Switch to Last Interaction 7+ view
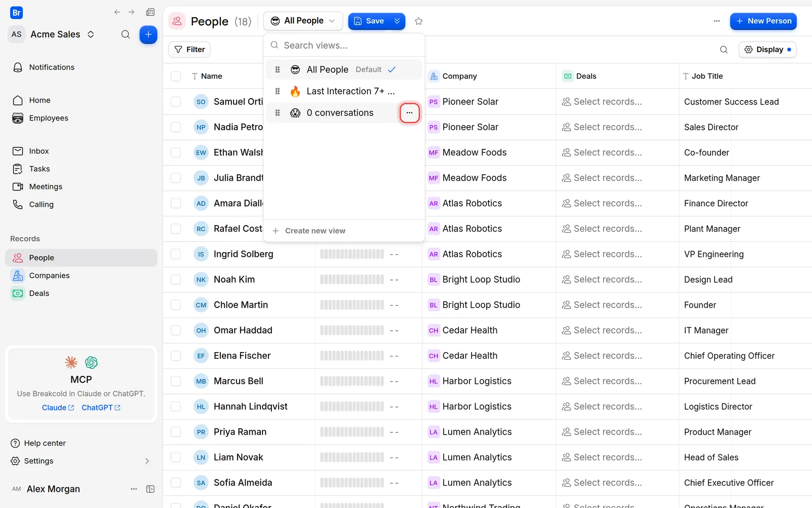Image resolution: width=812 pixels, height=508 pixels. tap(344, 91)
